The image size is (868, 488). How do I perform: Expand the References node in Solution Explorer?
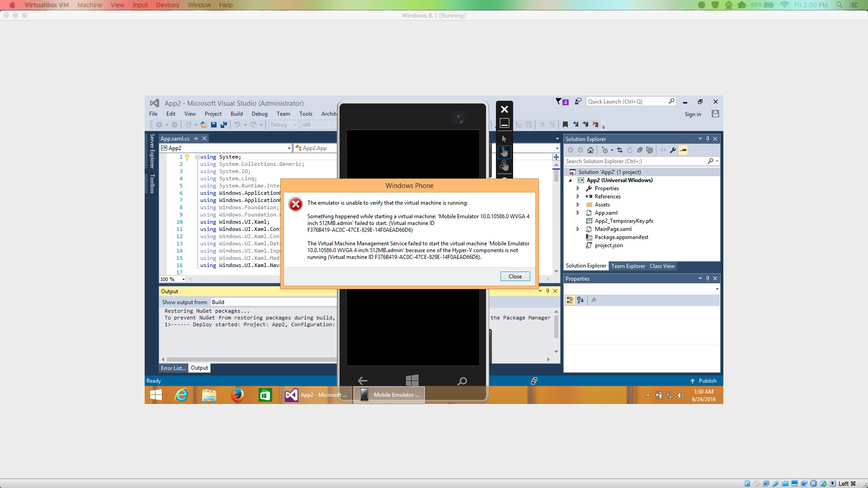[578, 197]
